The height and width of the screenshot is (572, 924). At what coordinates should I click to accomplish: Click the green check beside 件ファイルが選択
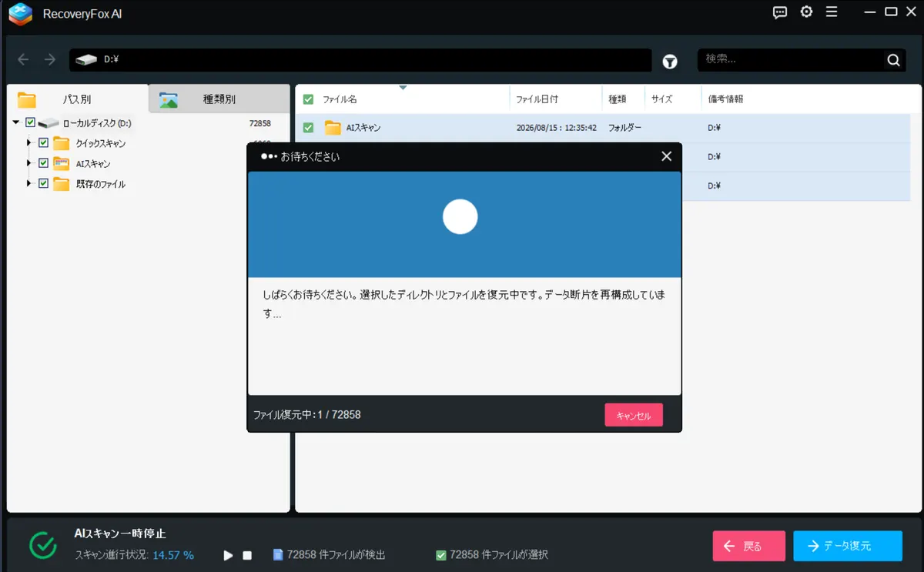(x=441, y=555)
